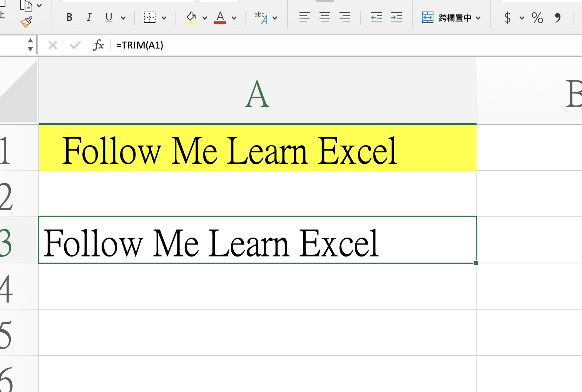The width and height of the screenshot is (582, 392).
Task: Increase the cell indent
Action: point(396,17)
